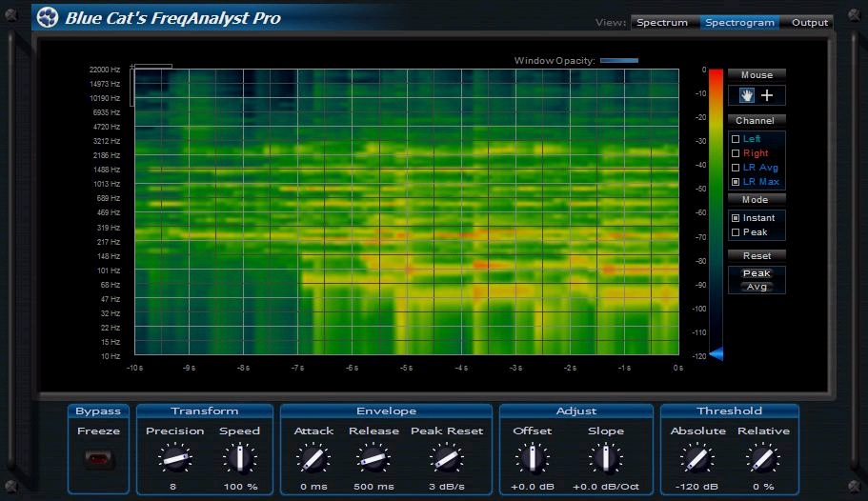The height and width of the screenshot is (501, 868).
Task: Click the Absolute value -120 dB
Action: tap(696, 487)
